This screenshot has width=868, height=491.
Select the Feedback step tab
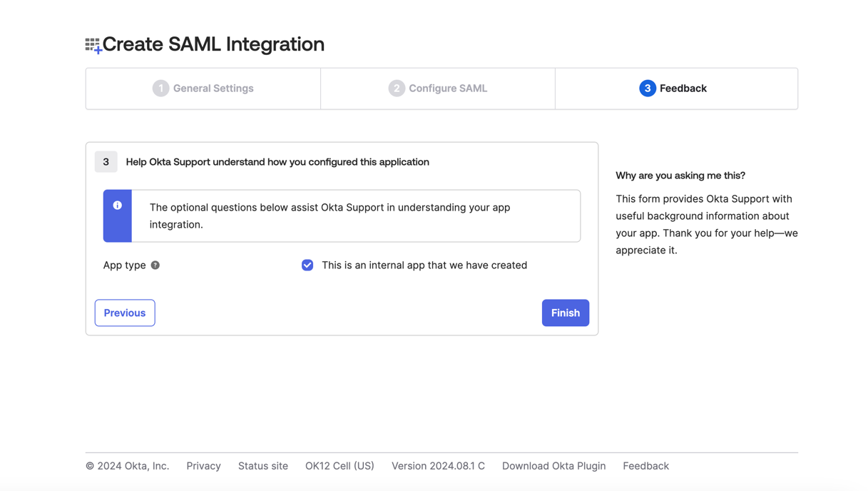tap(675, 88)
